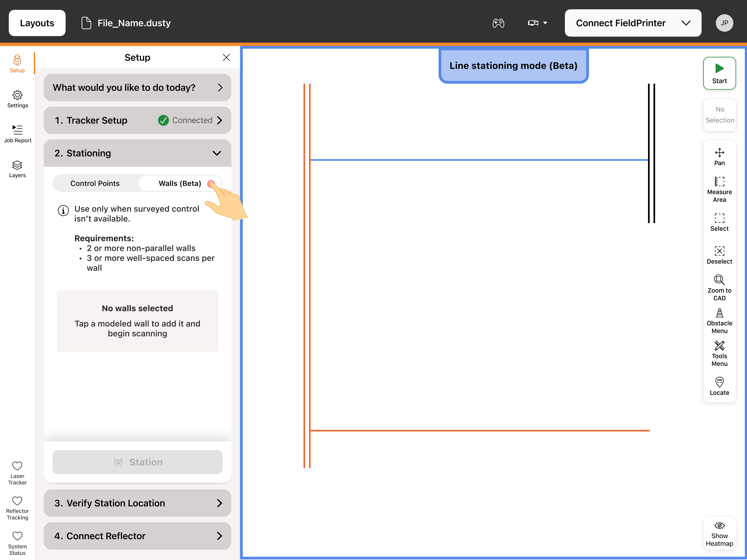Click the Deselect tool
Image resolution: width=747 pixels, height=560 pixels.
click(719, 255)
